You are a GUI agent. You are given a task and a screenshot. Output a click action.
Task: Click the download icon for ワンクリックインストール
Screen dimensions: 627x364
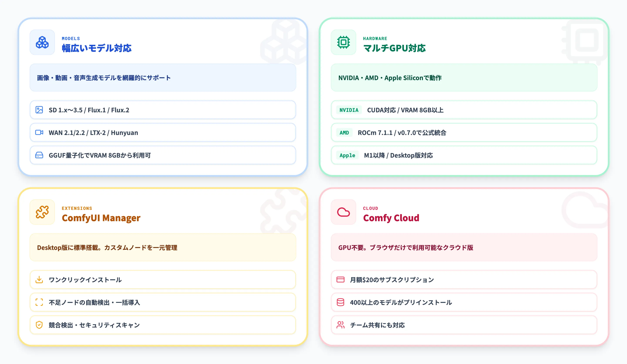(x=39, y=279)
